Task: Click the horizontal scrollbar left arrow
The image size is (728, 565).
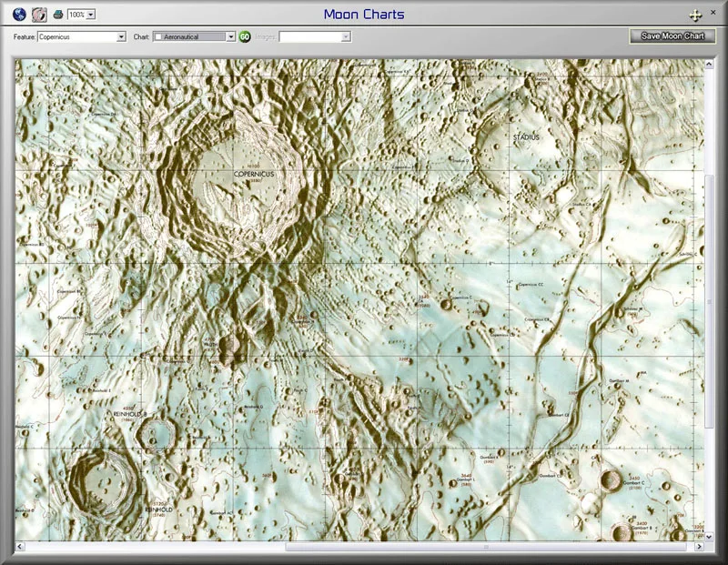Action: tap(19, 547)
